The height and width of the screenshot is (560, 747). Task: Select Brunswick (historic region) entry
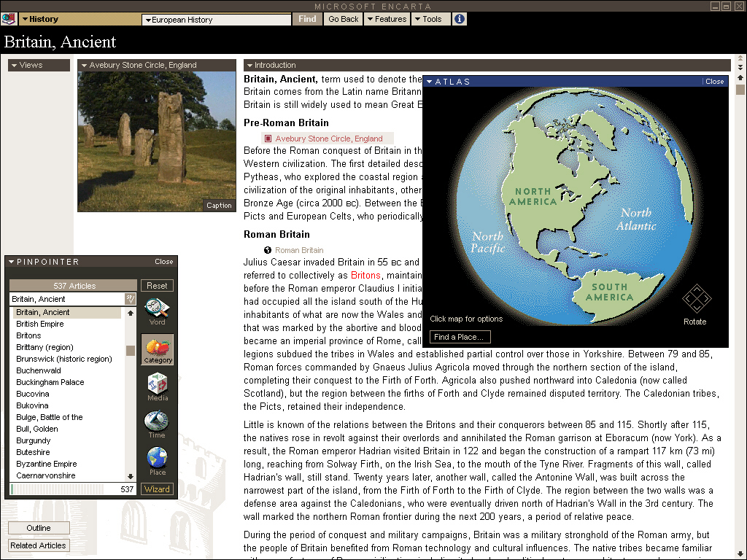[x=64, y=359]
